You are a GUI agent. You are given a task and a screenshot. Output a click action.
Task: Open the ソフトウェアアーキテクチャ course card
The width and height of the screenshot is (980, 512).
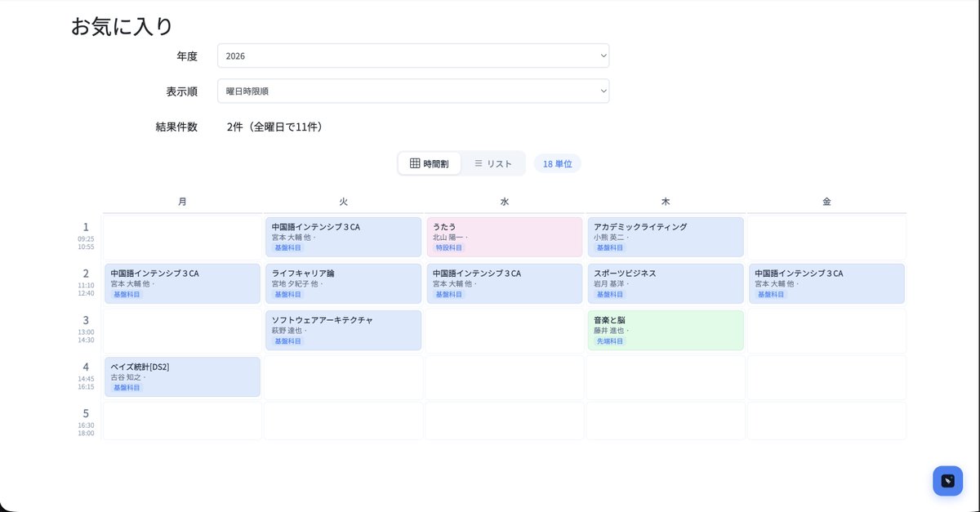pyautogui.click(x=343, y=330)
